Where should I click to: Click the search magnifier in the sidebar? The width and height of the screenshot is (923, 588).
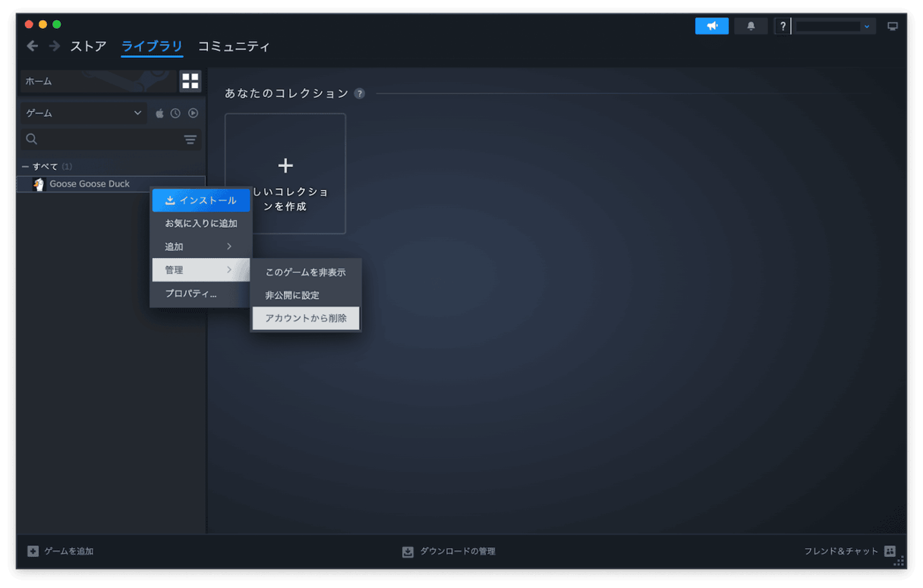pyautogui.click(x=31, y=139)
